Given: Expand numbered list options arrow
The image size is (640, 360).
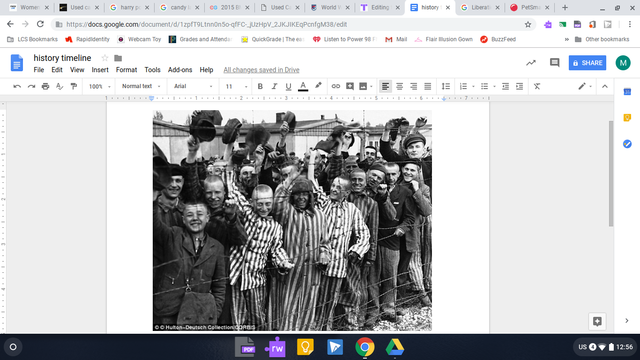Looking at the screenshot, I should (473, 87).
